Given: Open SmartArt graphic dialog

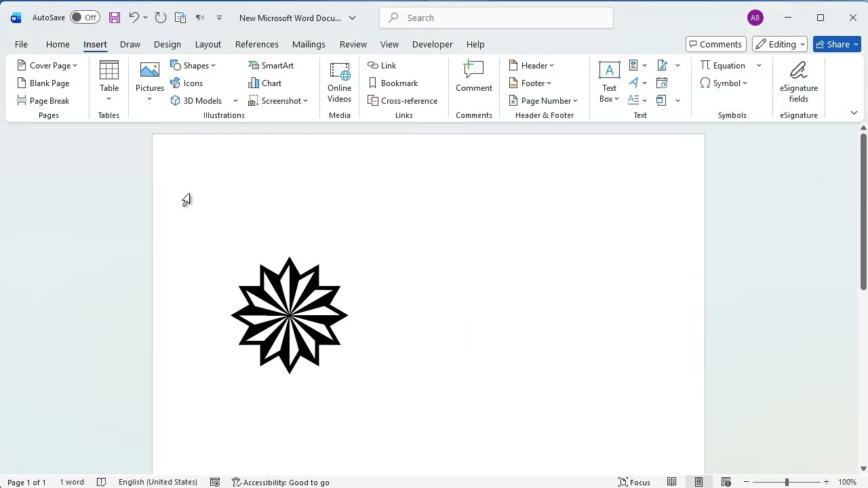Looking at the screenshot, I should 271,65.
